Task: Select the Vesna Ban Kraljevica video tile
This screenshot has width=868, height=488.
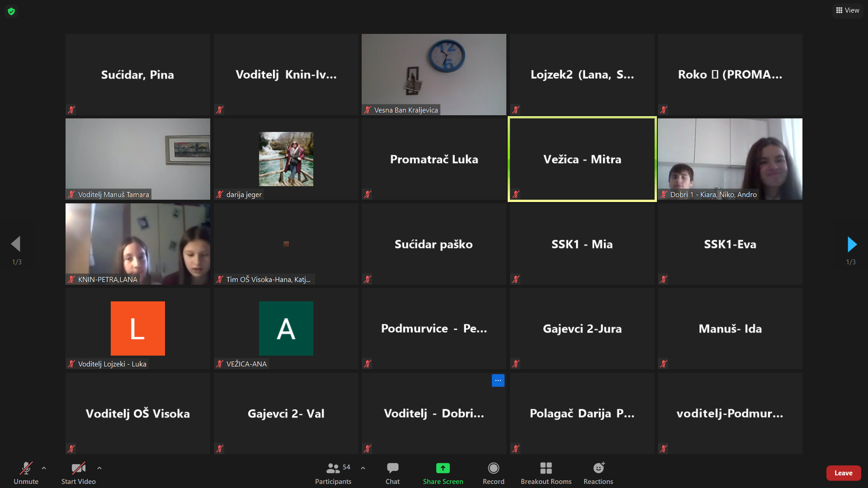Action: tap(434, 75)
